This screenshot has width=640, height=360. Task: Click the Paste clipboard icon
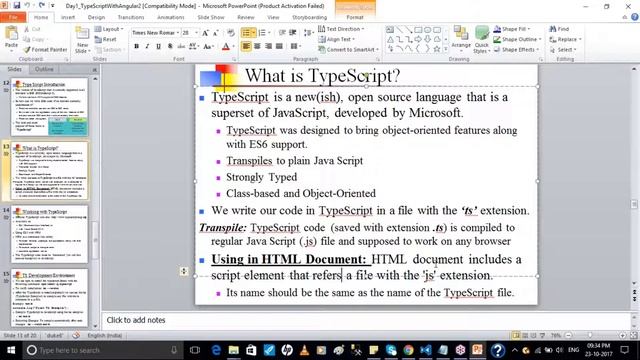[11, 33]
